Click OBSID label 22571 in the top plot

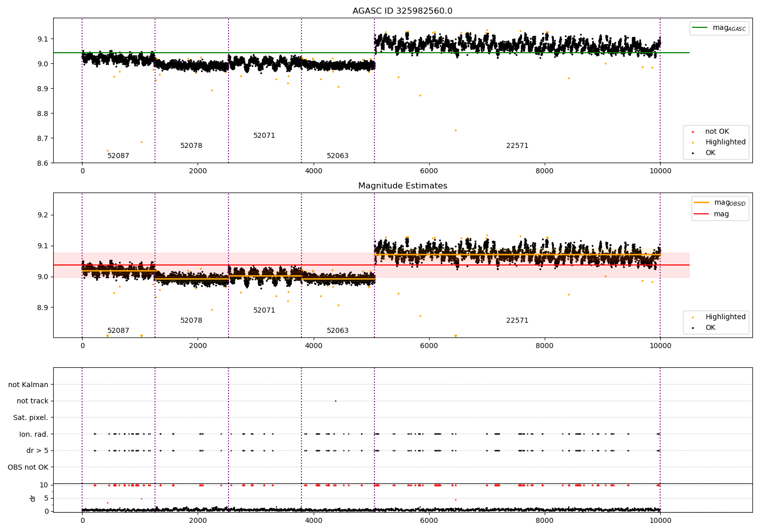coord(517,146)
